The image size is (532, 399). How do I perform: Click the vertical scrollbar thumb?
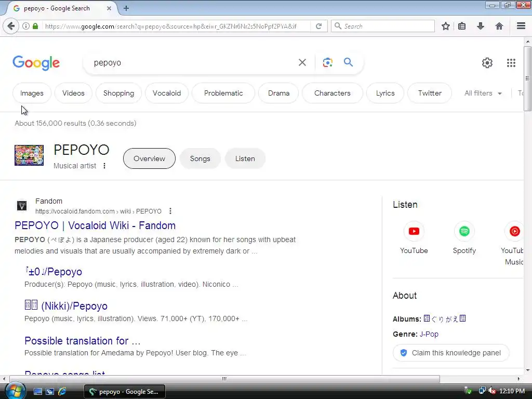527,78
